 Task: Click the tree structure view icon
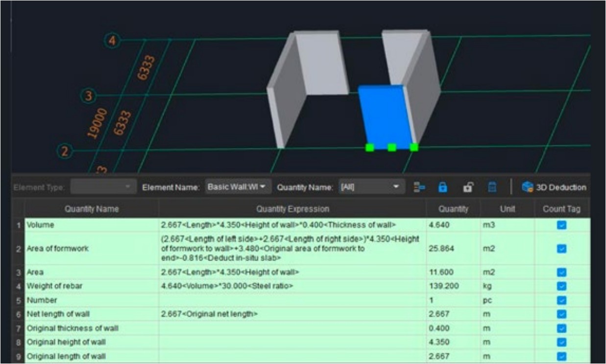coord(419,187)
